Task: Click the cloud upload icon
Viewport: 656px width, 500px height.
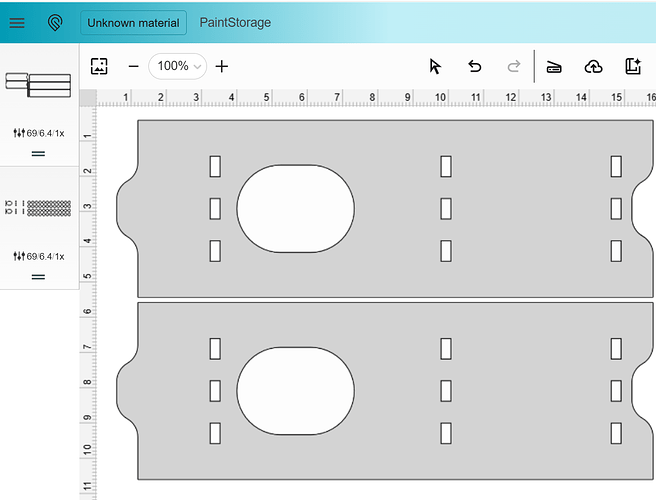Action: (593, 67)
